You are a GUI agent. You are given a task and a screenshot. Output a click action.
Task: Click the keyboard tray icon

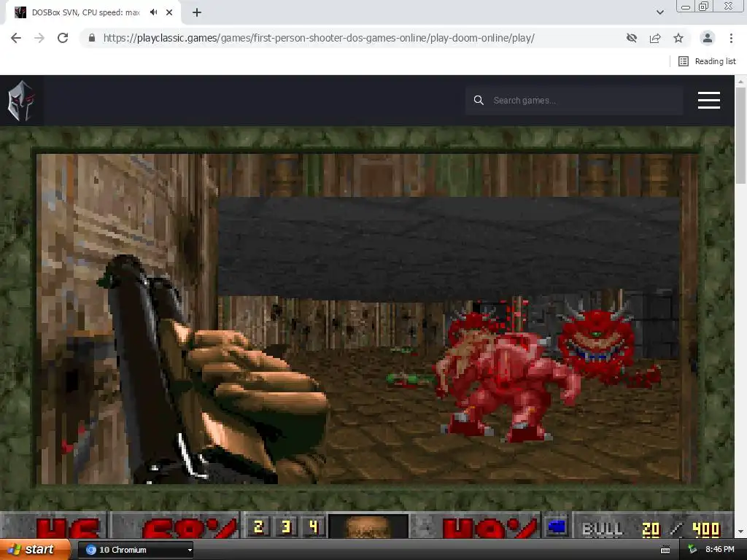point(665,550)
